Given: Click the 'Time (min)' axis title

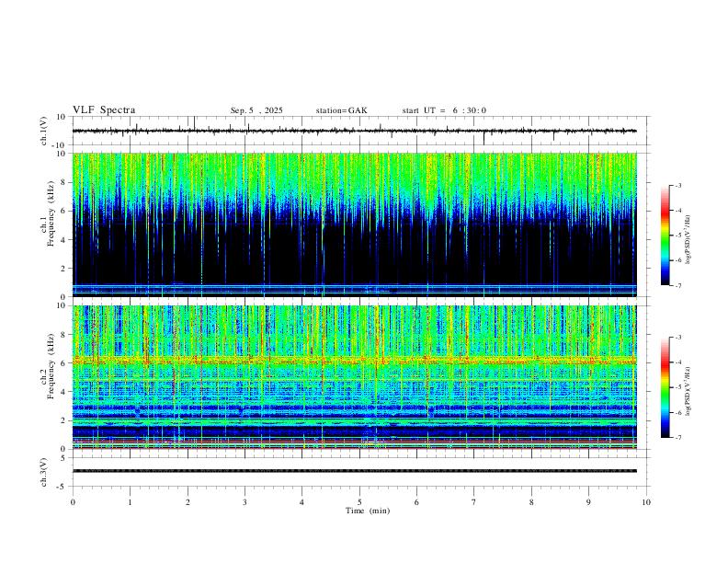Looking at the screenshot, I should click(x=368, y=511).
